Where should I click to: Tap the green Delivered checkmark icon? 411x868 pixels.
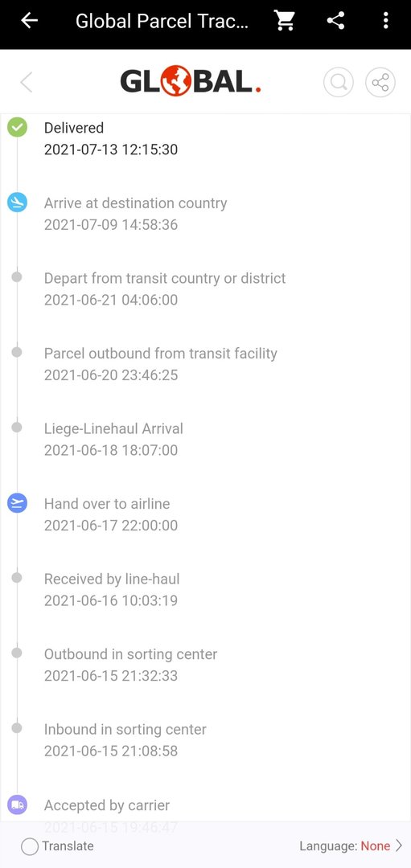(17, 127)
